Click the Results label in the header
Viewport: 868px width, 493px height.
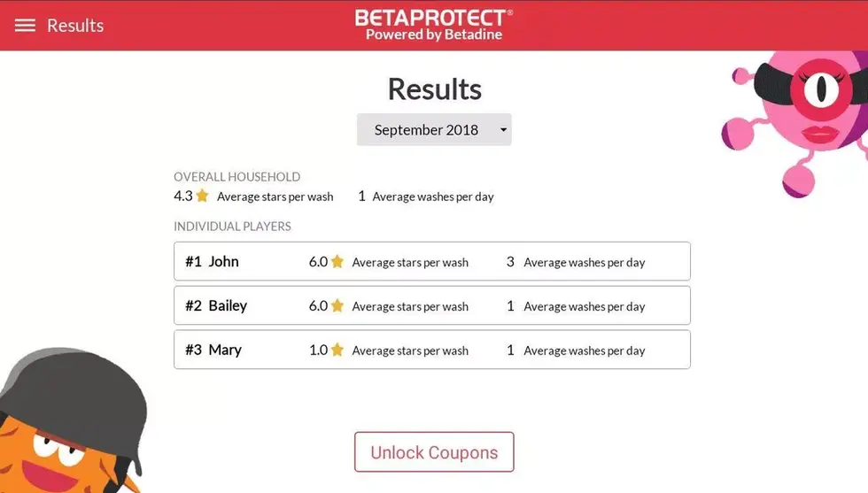point(75,26)
